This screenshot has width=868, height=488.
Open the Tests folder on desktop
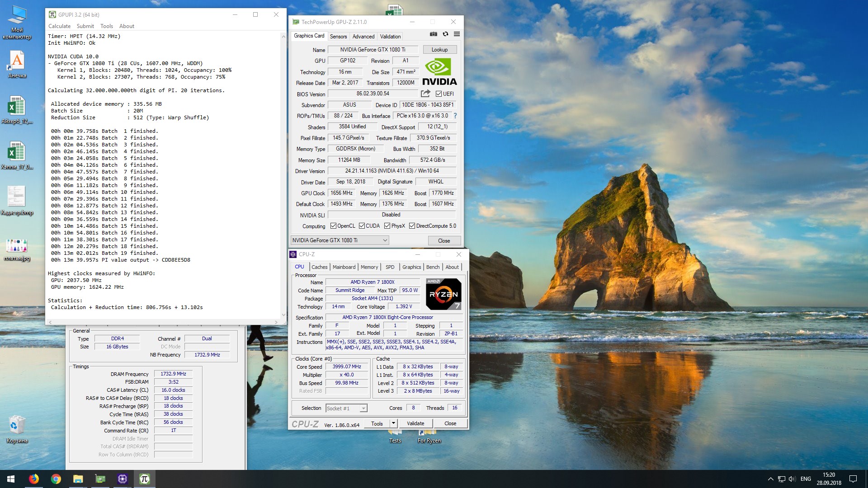pos(395,436)
